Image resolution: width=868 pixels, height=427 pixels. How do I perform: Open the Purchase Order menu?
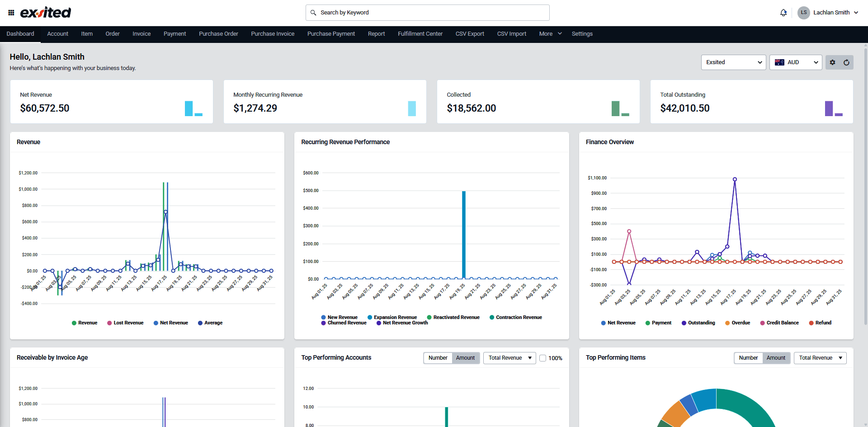click(218, 34)
